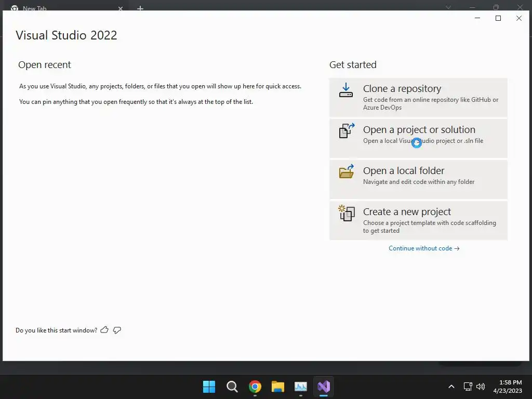Viewport: 532px width, 399px height.
Task: Select Open a local folder heading
Action: (x=403, y=170)
